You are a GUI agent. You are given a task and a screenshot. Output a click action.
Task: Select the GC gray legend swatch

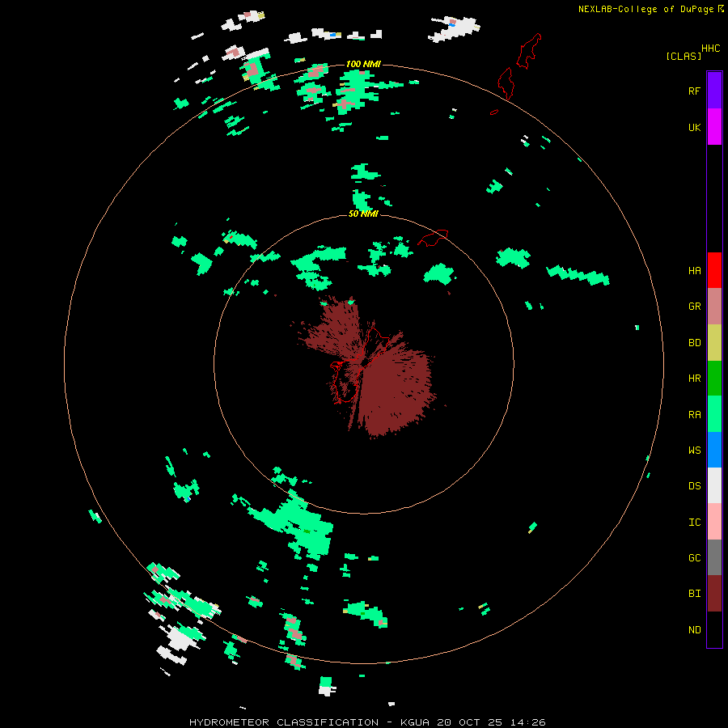pos(714,557)
